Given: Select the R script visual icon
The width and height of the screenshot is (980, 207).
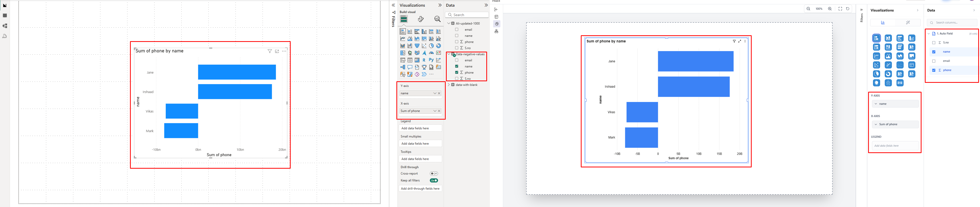Looking at the screenshot, I should (424, 60).
